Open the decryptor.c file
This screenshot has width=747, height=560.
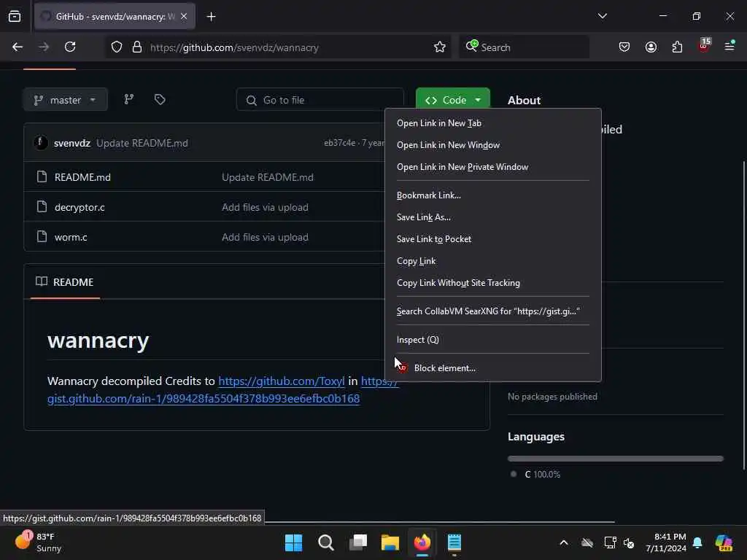pyautogui.click(x=80, y=207)
